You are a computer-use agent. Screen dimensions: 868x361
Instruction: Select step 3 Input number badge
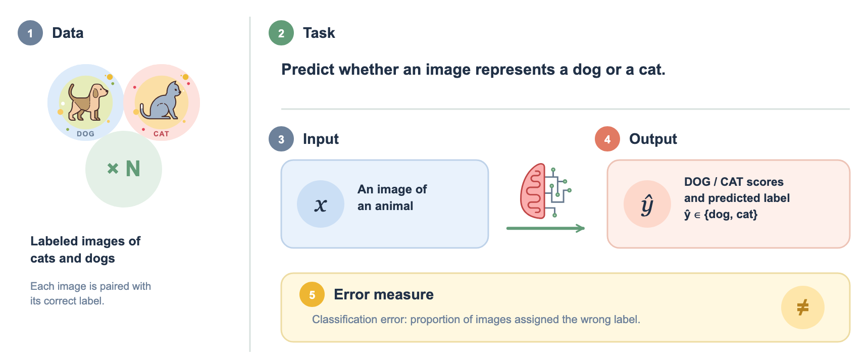tap(281, 139)
